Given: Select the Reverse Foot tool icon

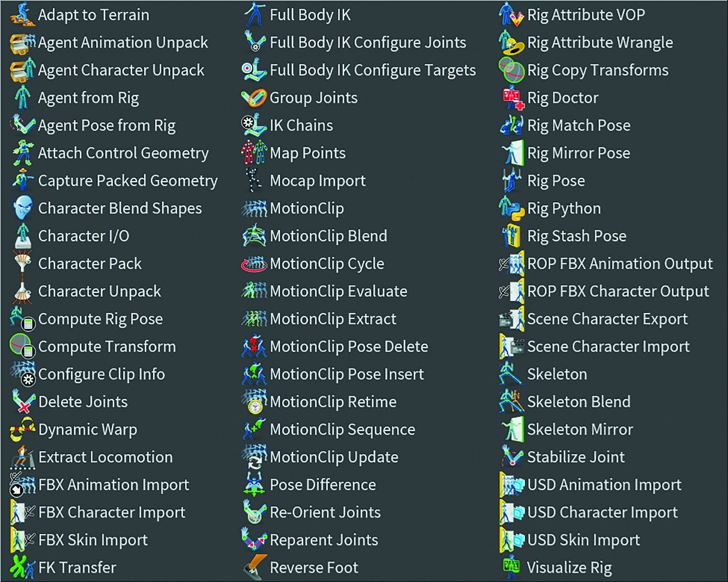Looking at the screenshot, I should coord(253,567).
